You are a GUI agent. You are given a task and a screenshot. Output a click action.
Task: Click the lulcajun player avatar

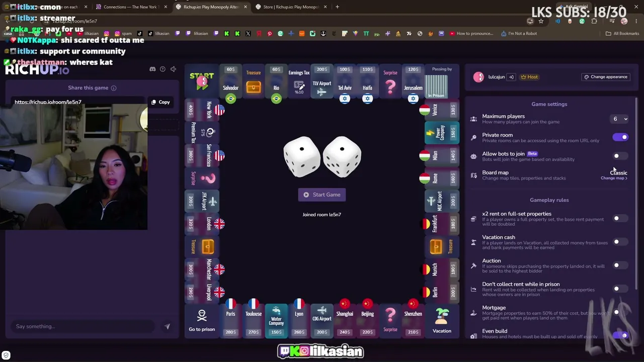tap(478, 77)
